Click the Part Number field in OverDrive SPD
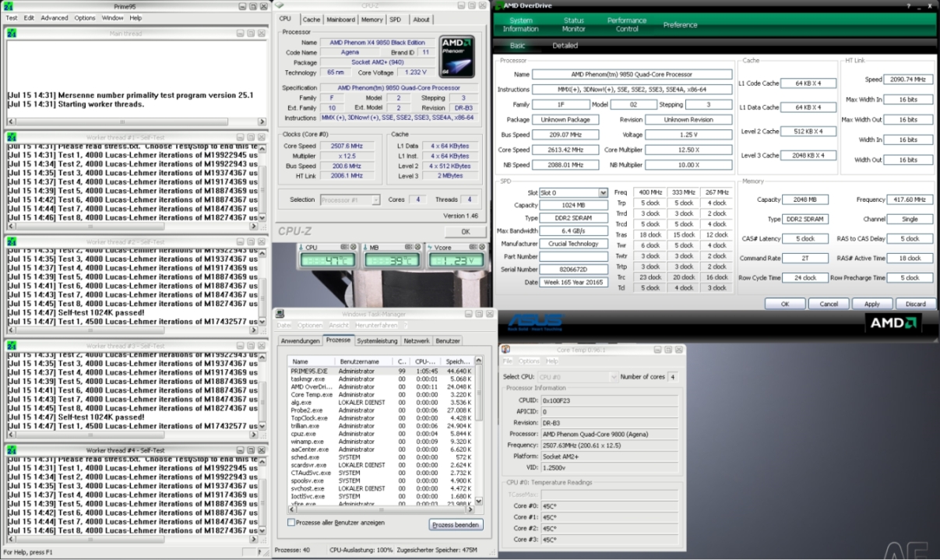Image resolution: width=940 pixels, height=560 pixels. (x=575, y=256)
